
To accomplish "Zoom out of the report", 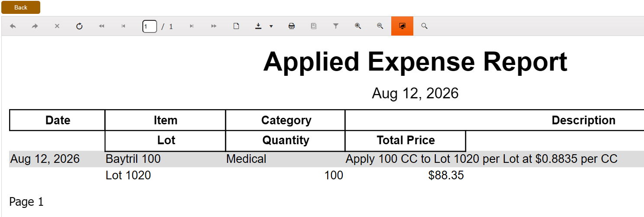I will pos(380,26).
